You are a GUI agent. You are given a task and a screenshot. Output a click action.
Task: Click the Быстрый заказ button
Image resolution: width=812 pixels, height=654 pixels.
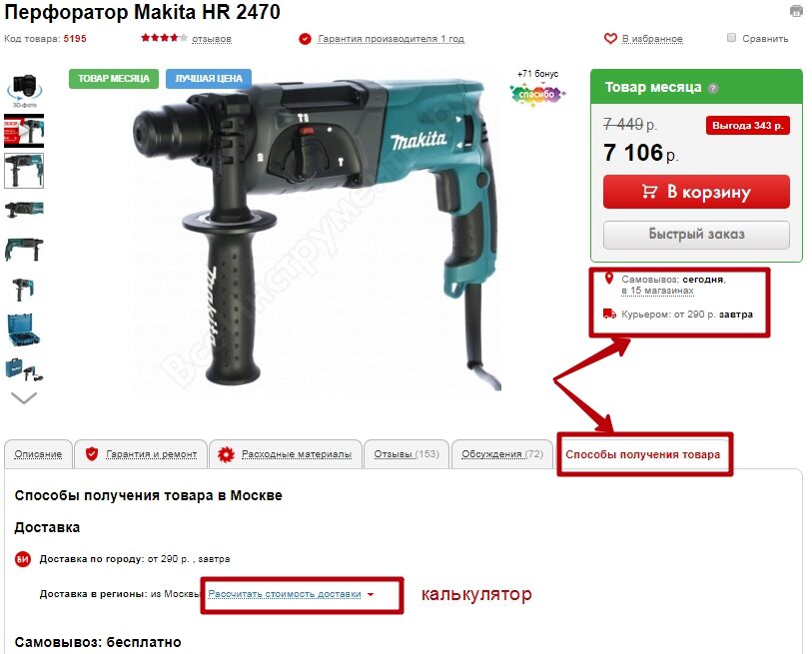pos(696,235)
